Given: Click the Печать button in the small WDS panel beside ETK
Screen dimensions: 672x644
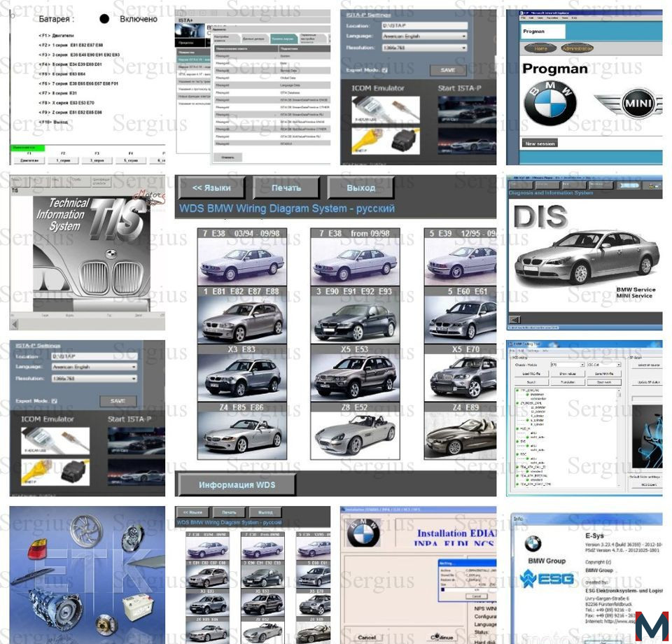Looking at the screenshot, I should [x=229, y=512].
